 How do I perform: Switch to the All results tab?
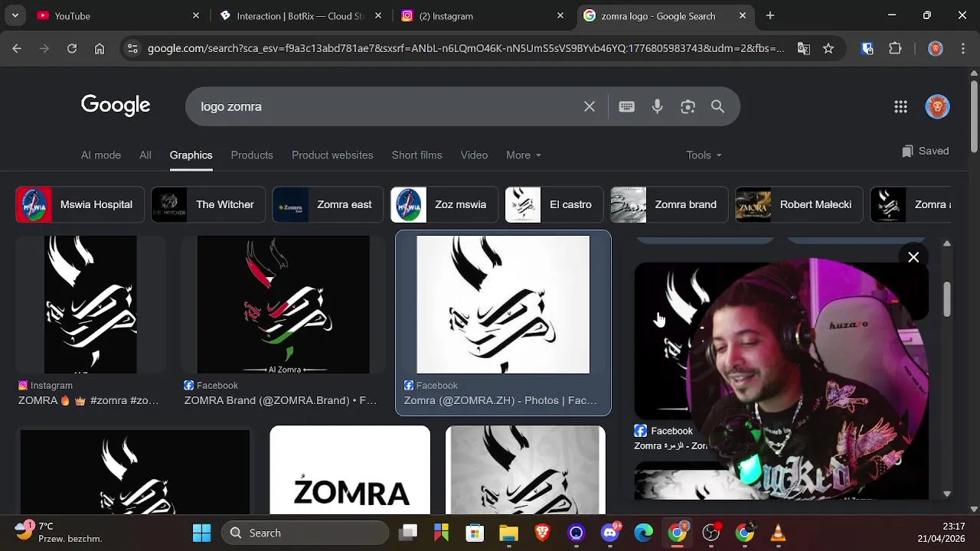(x=145, y=155)
